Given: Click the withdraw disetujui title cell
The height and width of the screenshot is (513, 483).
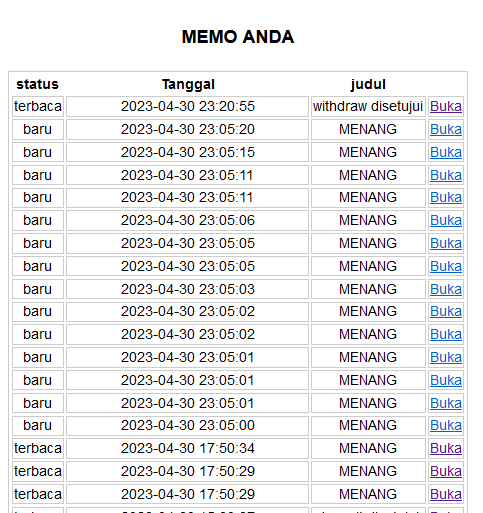Looking at the screenshot, I should (x=368, y=107).
